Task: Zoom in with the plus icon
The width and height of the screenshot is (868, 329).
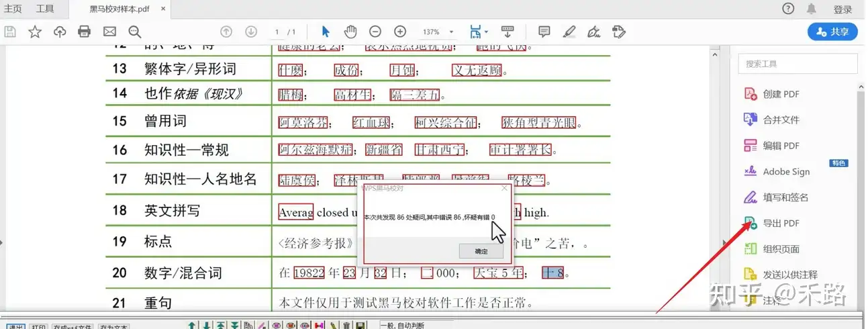Action: (x=400, y=32)
